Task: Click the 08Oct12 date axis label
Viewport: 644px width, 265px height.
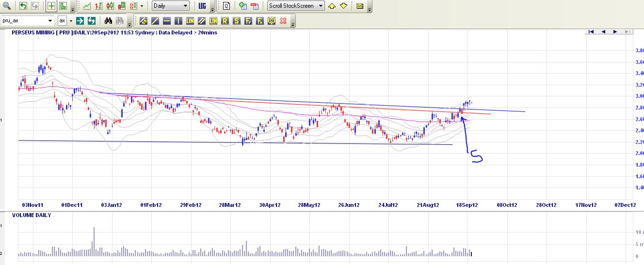Action: point(507,205)
